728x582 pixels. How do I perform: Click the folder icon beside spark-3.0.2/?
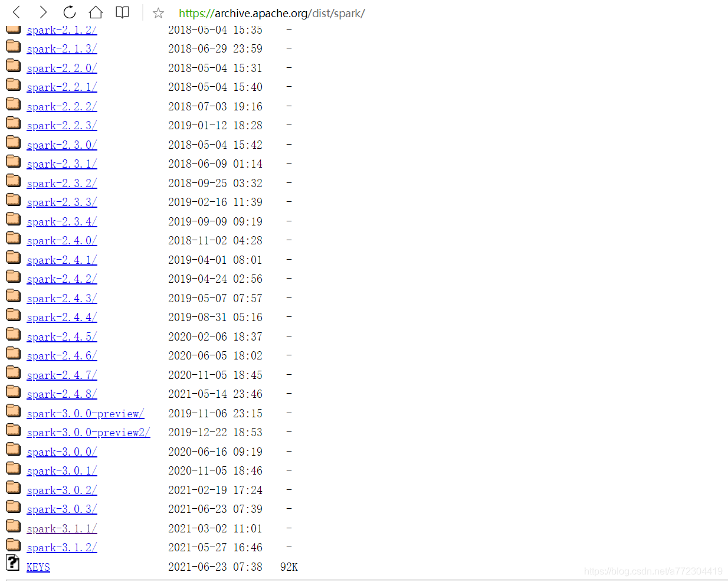pyautogui.click(x=13, y=488)
